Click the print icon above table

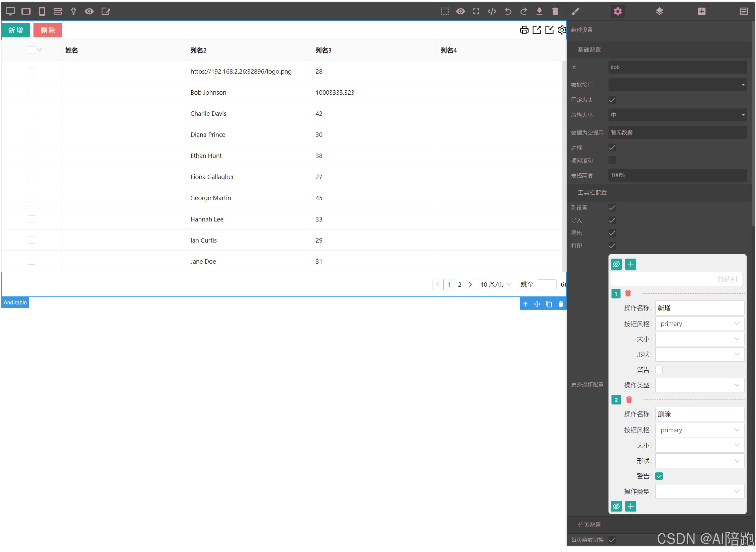(x=524, y=30)
